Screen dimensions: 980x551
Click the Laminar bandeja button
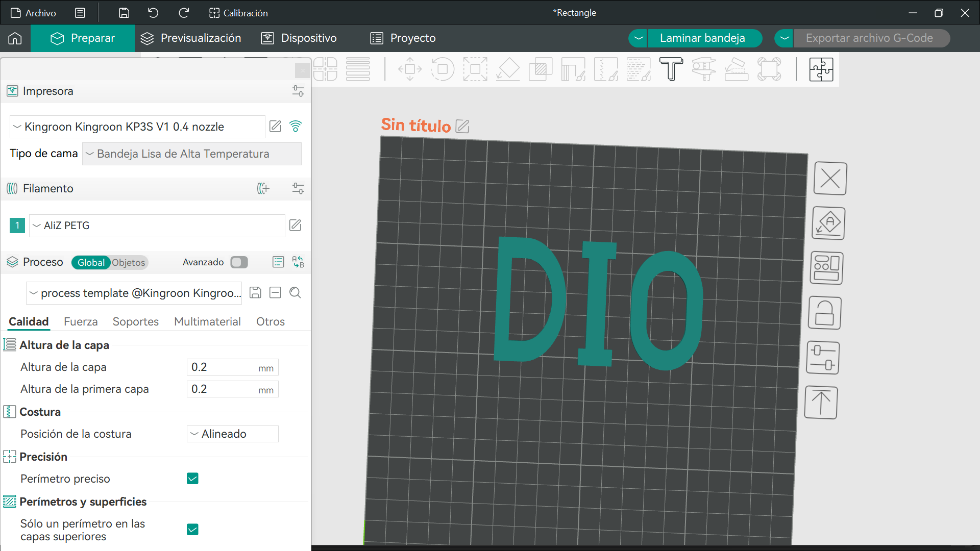(x=702, y=38)
